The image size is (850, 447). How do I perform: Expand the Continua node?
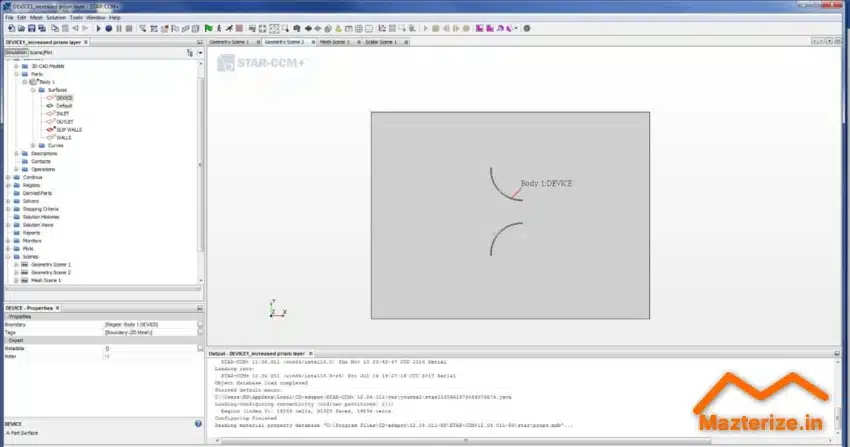[8, 177]
